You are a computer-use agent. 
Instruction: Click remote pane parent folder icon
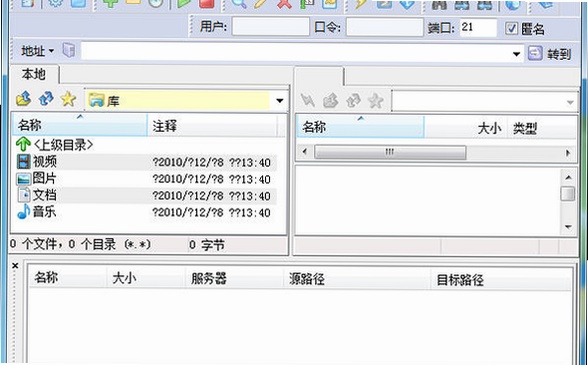(x=330, y=101)
